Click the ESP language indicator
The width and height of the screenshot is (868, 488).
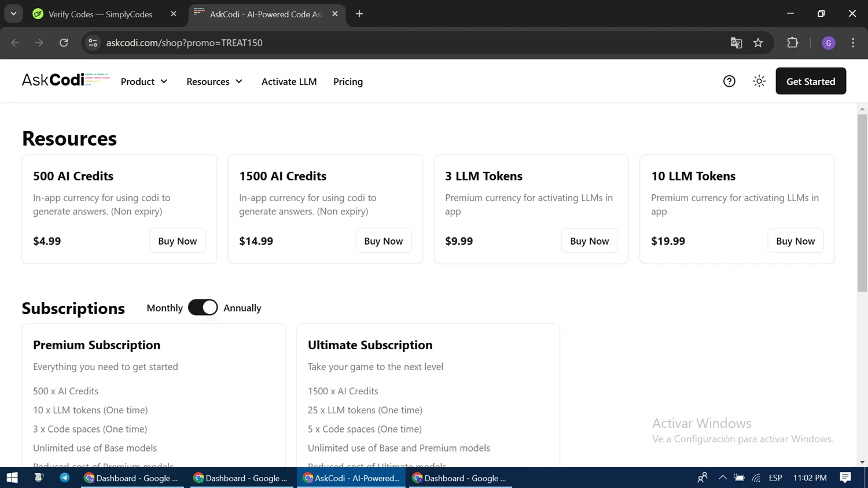[x=775, y=478]
